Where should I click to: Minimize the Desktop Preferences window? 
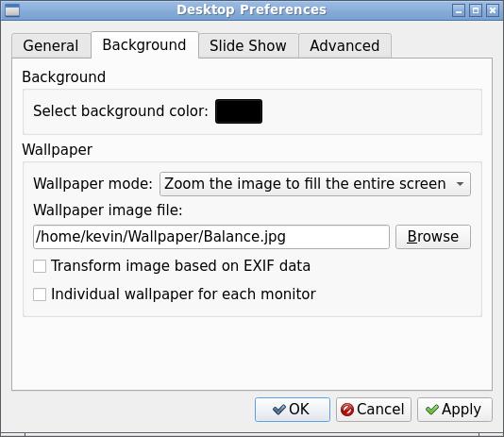(459, 10)
